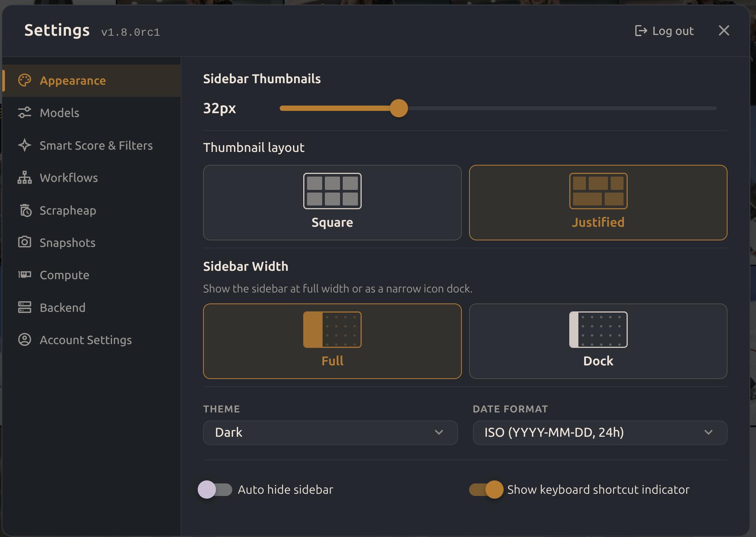The image size is (756, 537).
Task: Select the Appearance tab
Action: [x=91, y=81]
